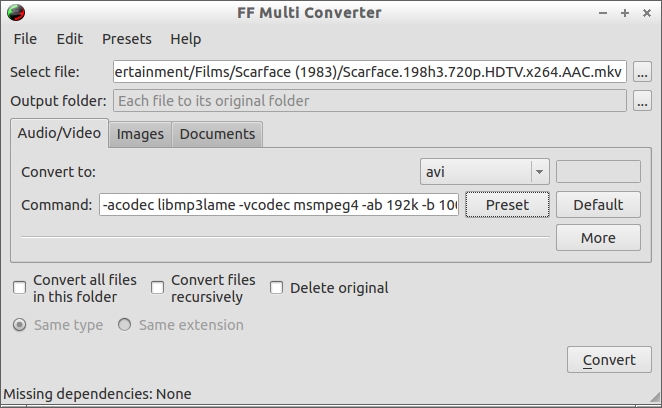Image resolution: width=662 pixels, height=408 pixels.
Task: Browse for output folder with ellipsis button
Action: 642,101
